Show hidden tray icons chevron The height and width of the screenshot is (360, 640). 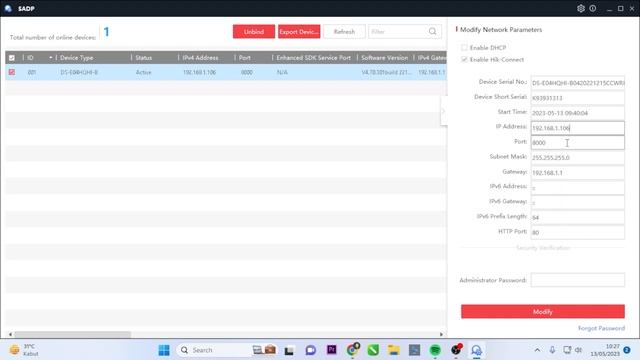point(537,350)
